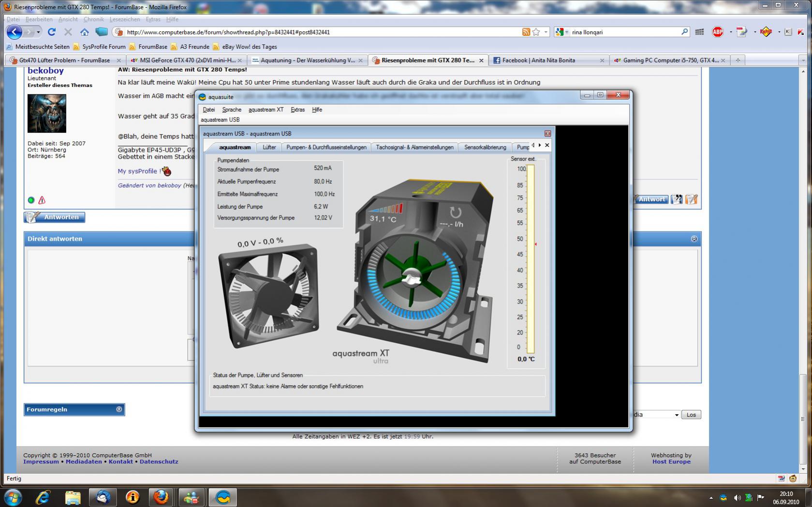Open the orange info app on the taskbar
Screen dimensions: 812x507
click(132, 497)
